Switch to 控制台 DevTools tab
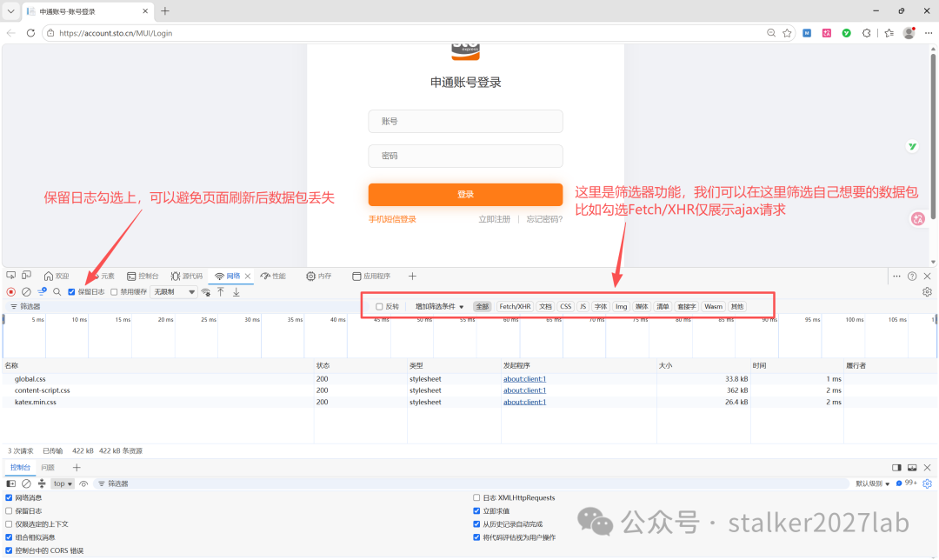This screenshot has height=560, width=939. pos(143,277)
